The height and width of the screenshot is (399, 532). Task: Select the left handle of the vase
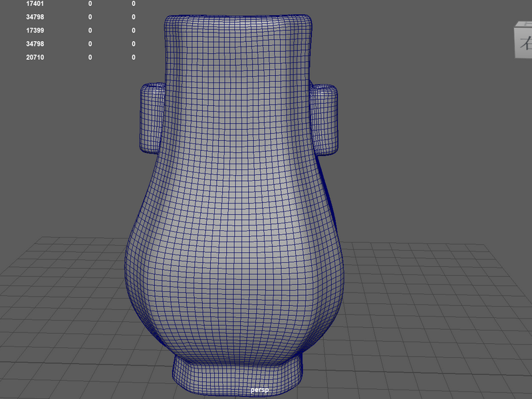coord(152,118)
